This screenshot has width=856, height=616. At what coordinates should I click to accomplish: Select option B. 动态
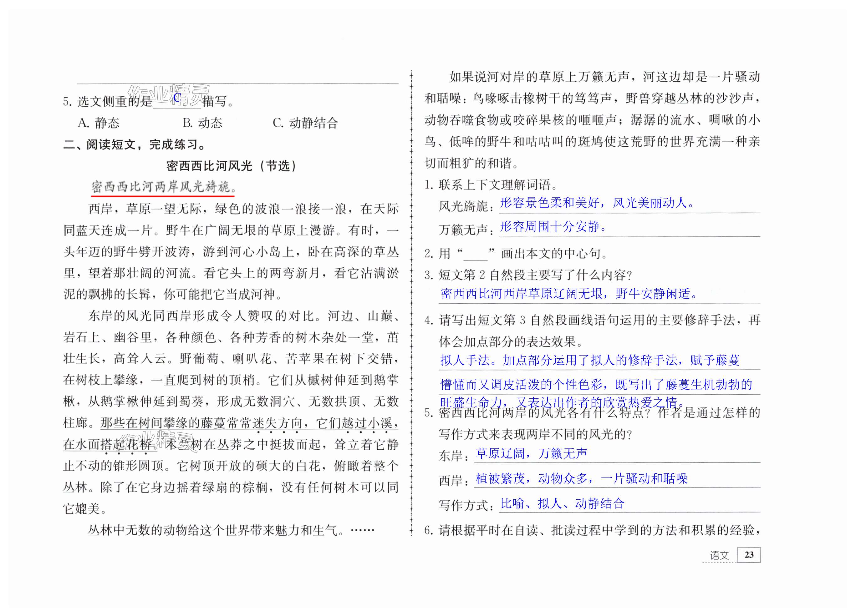(x=202, y=123)
